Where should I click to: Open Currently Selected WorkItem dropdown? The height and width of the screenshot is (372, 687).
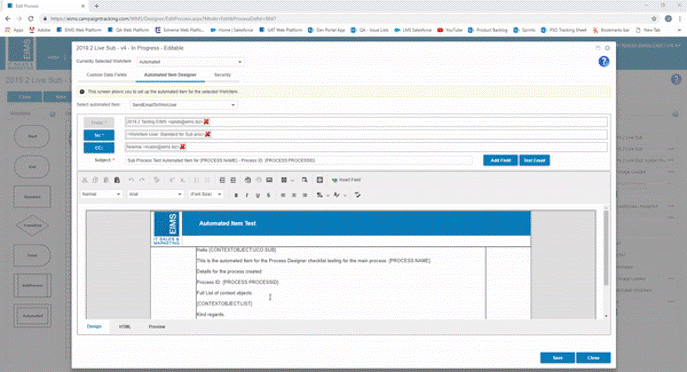(x=190, y=62)
